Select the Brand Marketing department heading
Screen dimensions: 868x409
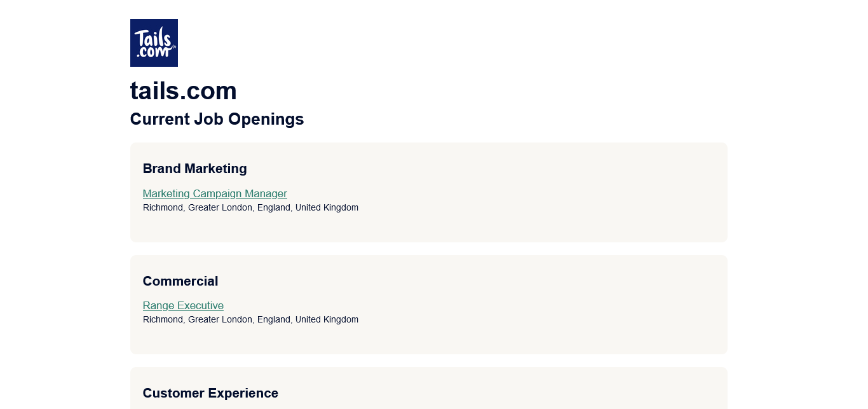pyautogui.click(x=194, y=169)
